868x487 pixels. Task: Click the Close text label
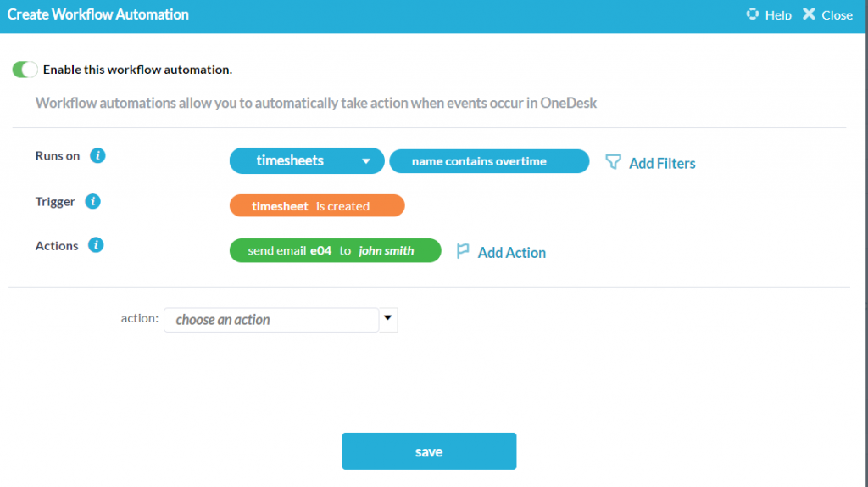pyautogui.click(x=837, y=15)
